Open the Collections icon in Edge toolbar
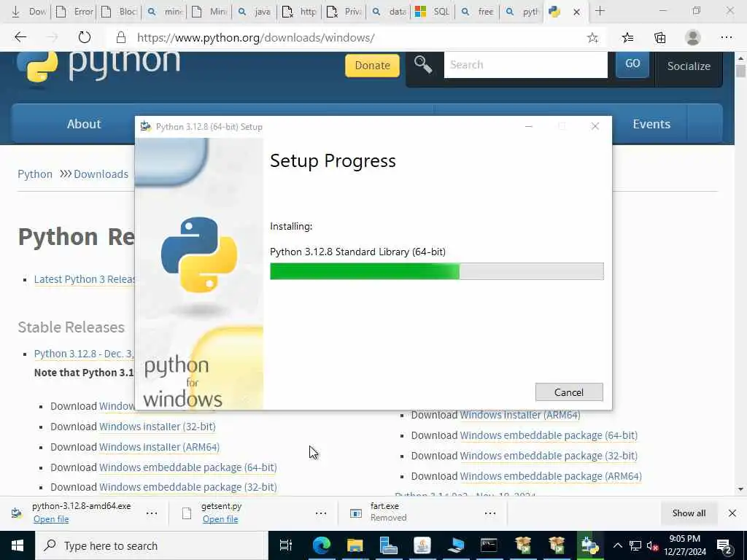Viewport: 747px width, 560px height. pos(659,38)
